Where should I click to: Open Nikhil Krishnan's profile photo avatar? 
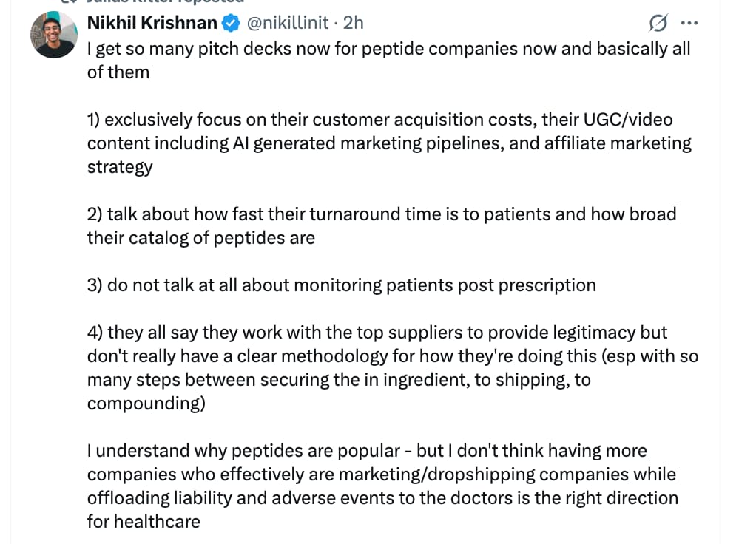(x=53, y=35)
